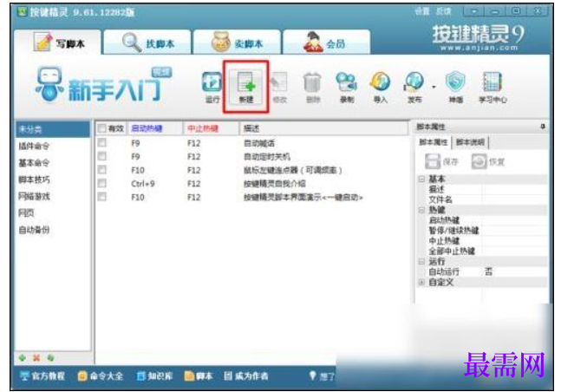Click the 修改 (Modify) script icon
Viewport: 561px width, 392px height.
[279, 86]
